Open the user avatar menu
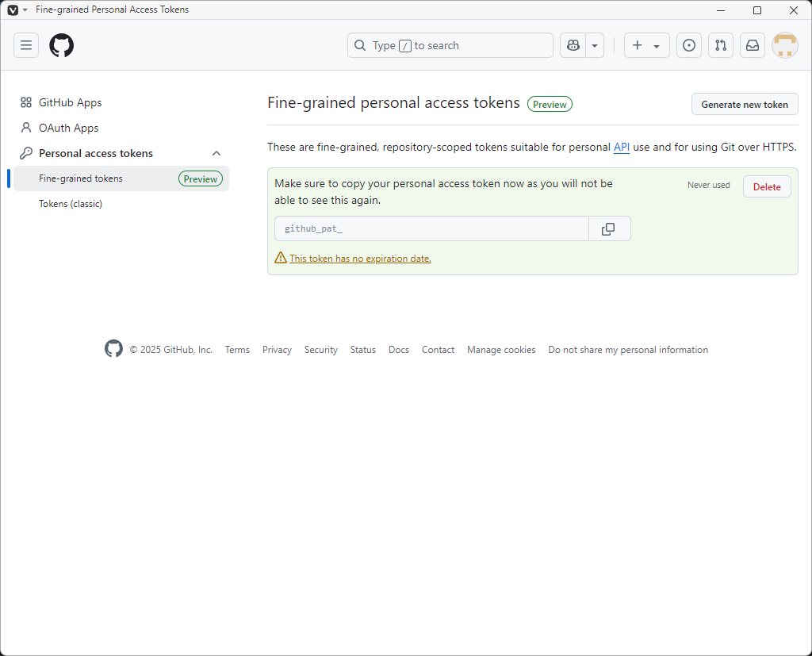 point(784,45)
